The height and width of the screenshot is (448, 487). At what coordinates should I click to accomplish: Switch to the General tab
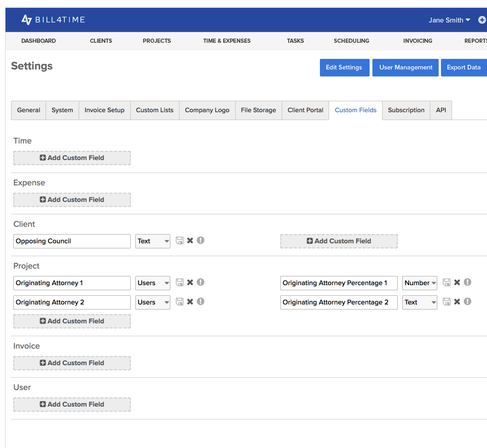(29, 110)
